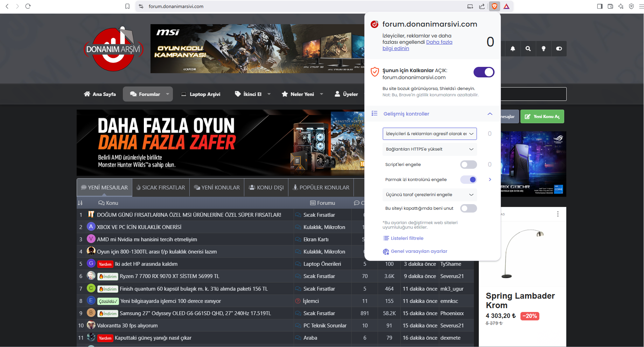The width and height of the screenshot is (644, 347).
Task: Open site information icon beside the URL
Action: click(141, 6)
